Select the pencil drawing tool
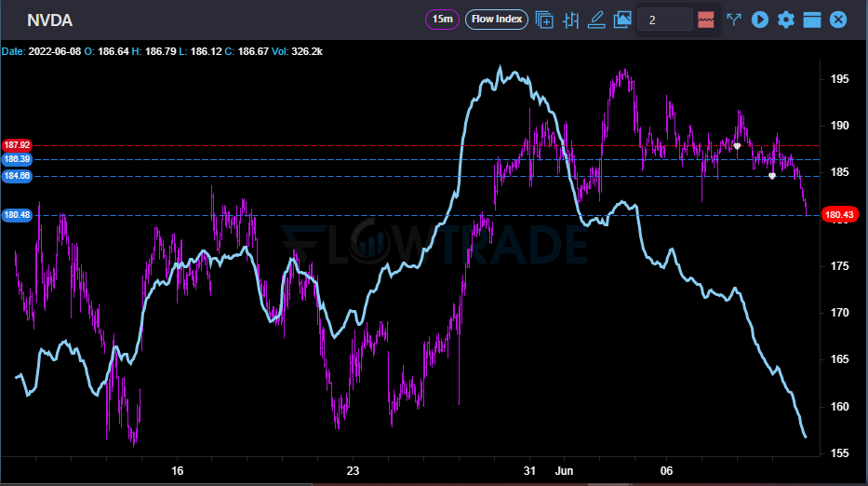The width and height of the screenshot is (868, 486). tap(596, 20)
